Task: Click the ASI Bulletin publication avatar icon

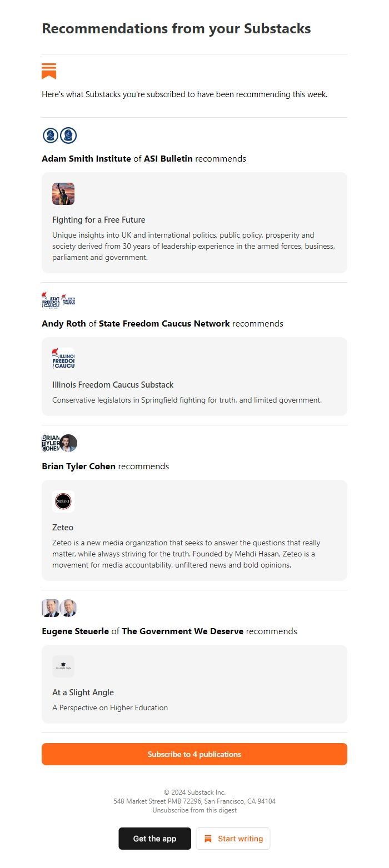Action: coord(68,135)
